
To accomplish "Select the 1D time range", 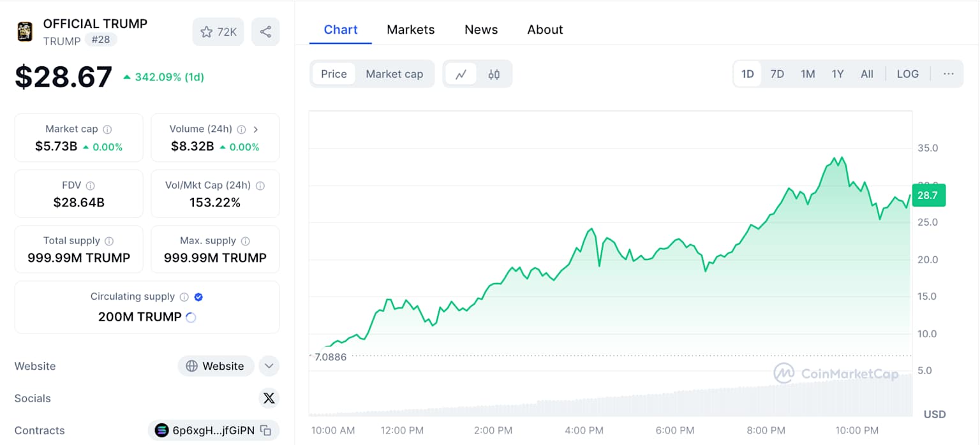I will (x=748, y=74).
